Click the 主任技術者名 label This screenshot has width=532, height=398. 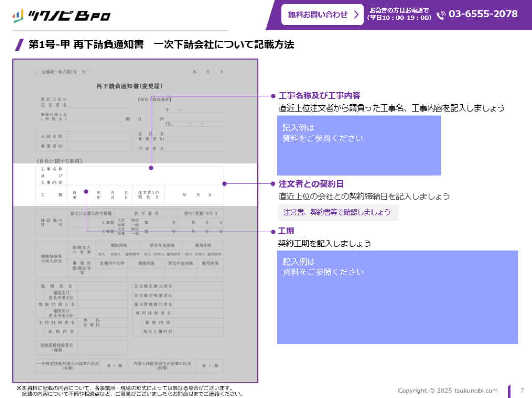(57, 323)
